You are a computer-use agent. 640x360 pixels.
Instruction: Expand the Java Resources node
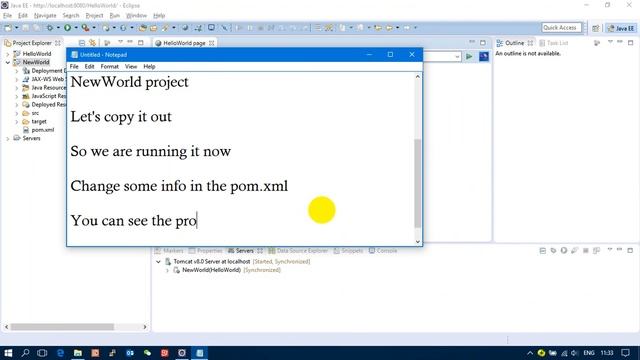[x=16, y=88]
